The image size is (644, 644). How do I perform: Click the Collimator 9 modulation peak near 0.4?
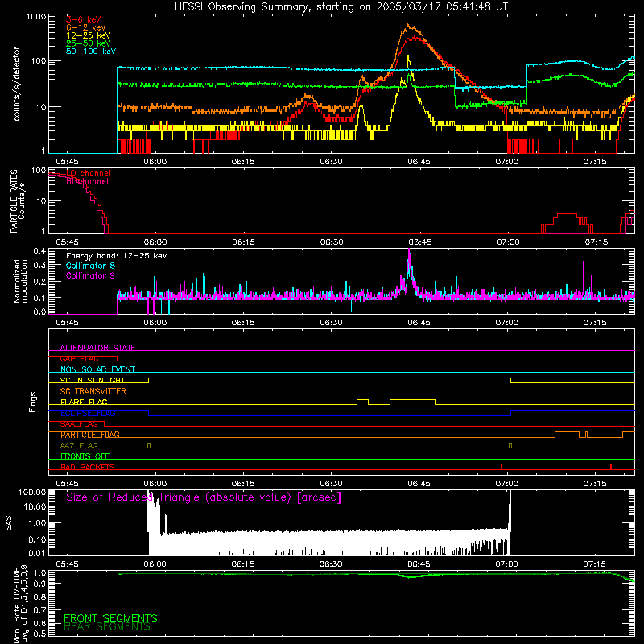[x=409, y=254]
